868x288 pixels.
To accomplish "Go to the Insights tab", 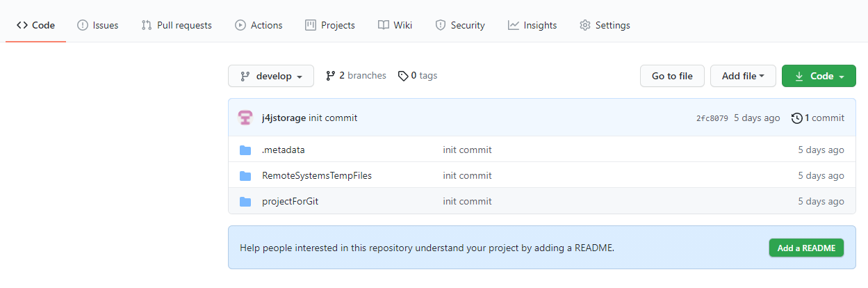I will (x=532, y=25).
